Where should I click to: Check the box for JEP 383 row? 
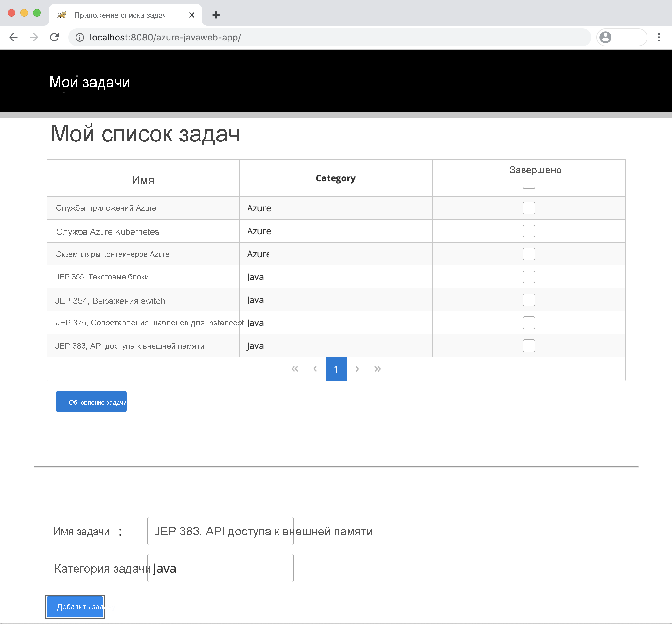(x=529, y=346)
